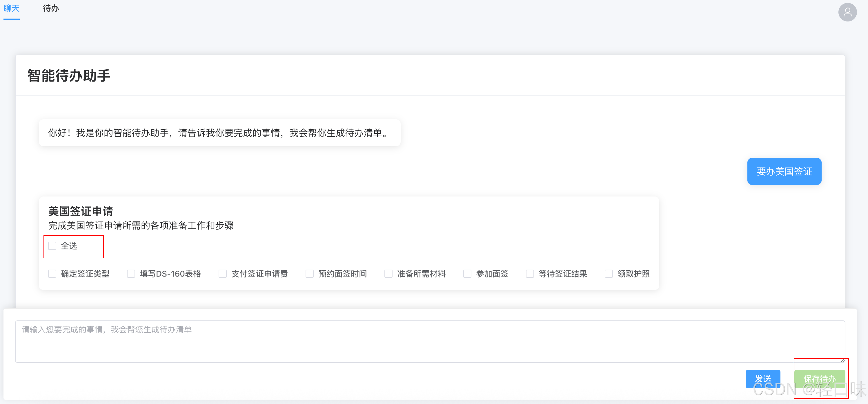
Task: Enable the 支付签证申请费 checkbox
Action: [x=223, y=273]
